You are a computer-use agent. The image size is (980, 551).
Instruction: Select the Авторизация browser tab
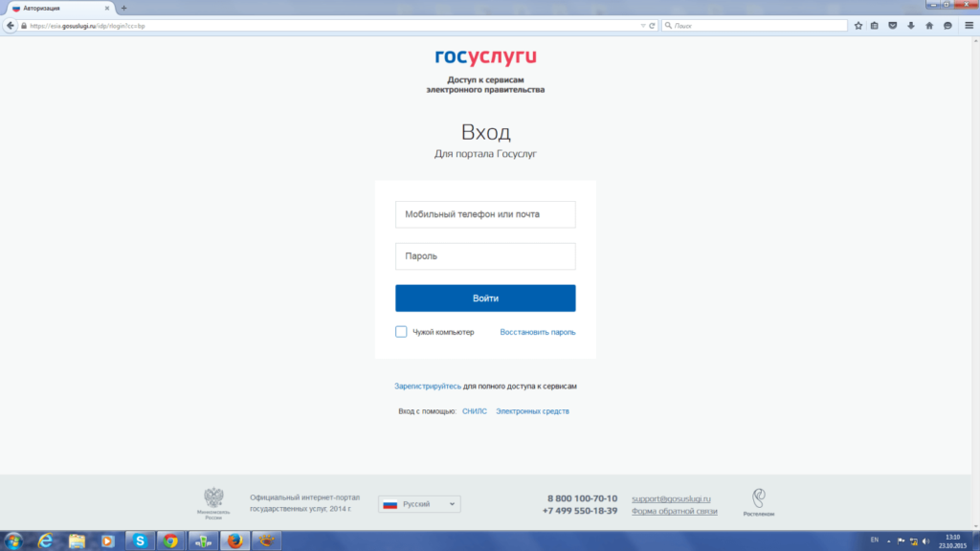[x=59, y=8]
